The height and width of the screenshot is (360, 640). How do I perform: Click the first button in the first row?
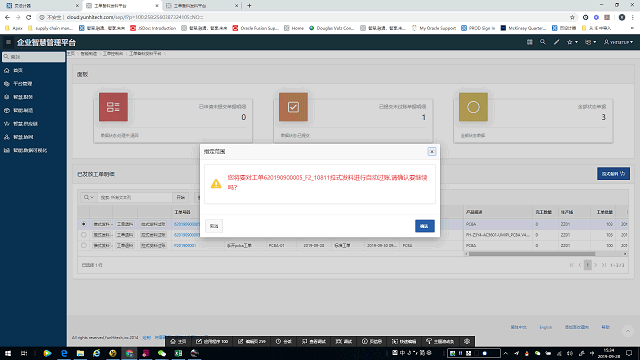click(102, 224)
